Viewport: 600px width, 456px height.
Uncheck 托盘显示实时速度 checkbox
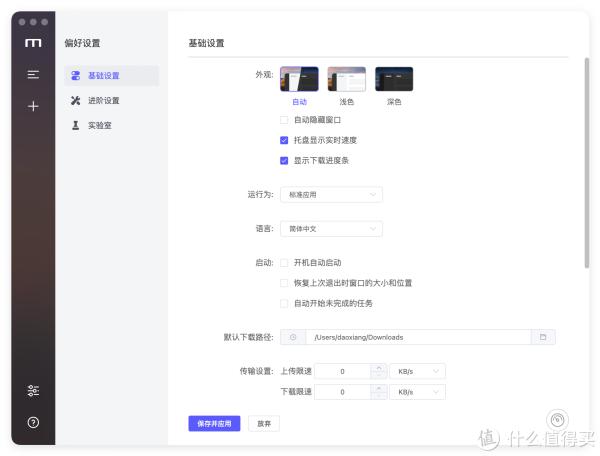pyautogui.click(x=284, y=140)
